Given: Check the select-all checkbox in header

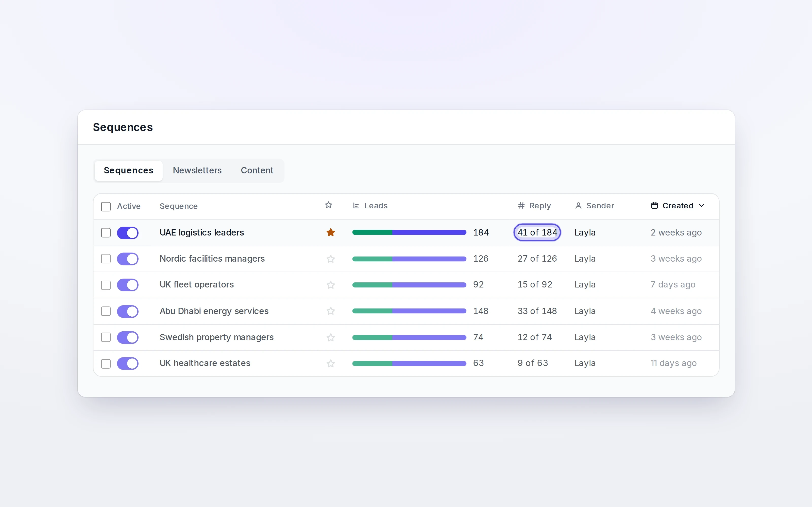Looking at the screenshot, I should (x=106, y=207).
